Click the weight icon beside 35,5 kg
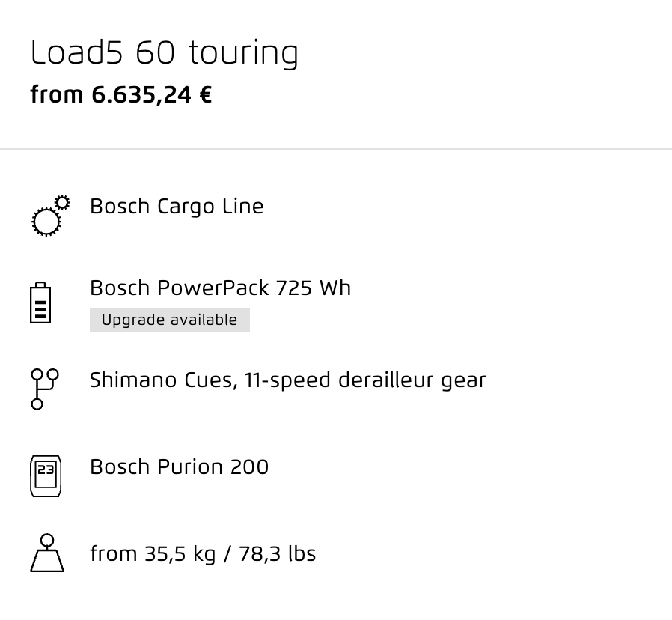 click(47, 553)
